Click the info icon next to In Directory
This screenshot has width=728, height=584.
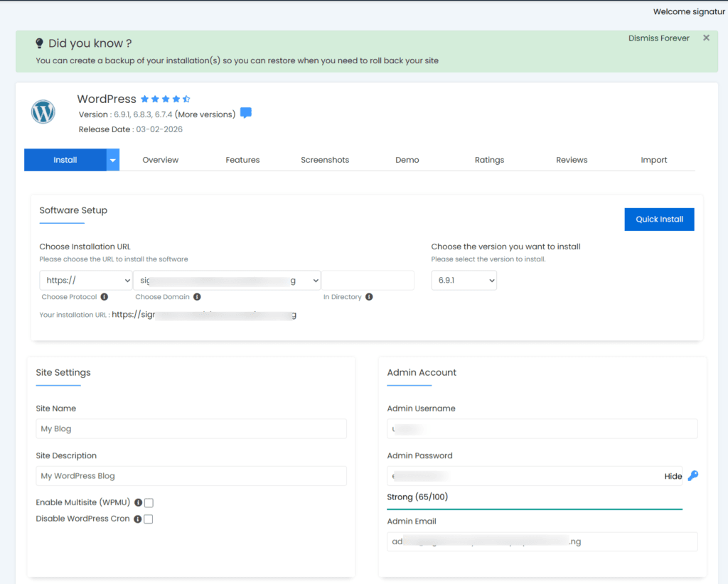(369, 297)
